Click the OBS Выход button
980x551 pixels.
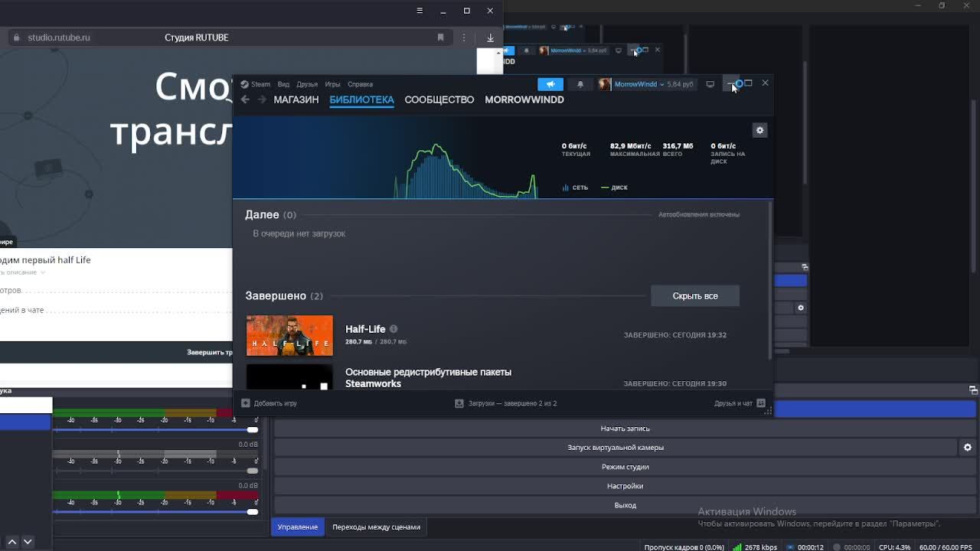[x=625, y=505]
